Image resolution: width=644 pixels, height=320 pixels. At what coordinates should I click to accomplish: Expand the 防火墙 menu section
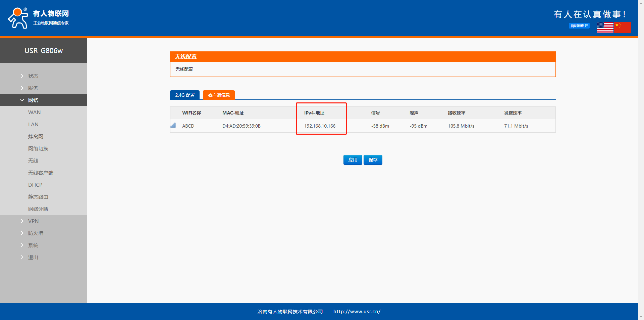coord(36,233)
